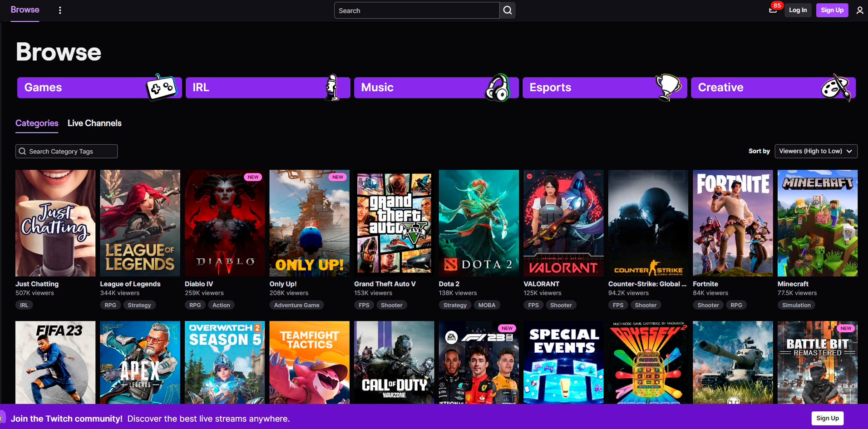
Task: Click the Log In button
Action: pyautogui.click(x=798, y=10)
